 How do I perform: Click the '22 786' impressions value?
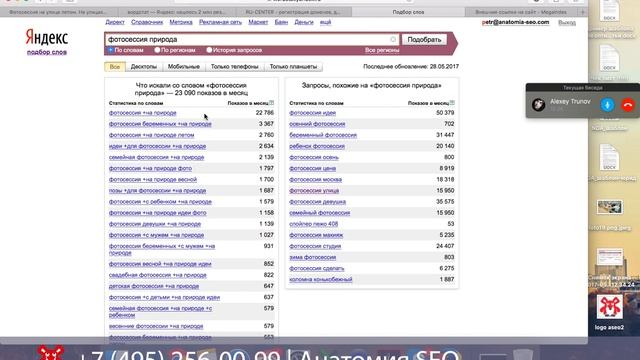tap(264, 113)
